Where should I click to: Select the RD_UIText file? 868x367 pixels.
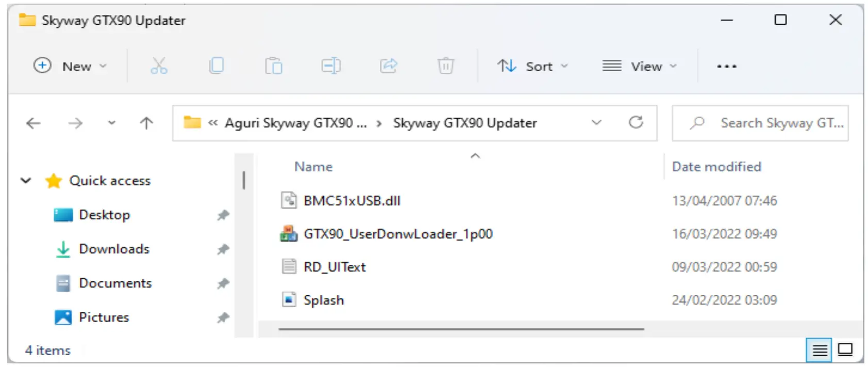pos(335,267)
